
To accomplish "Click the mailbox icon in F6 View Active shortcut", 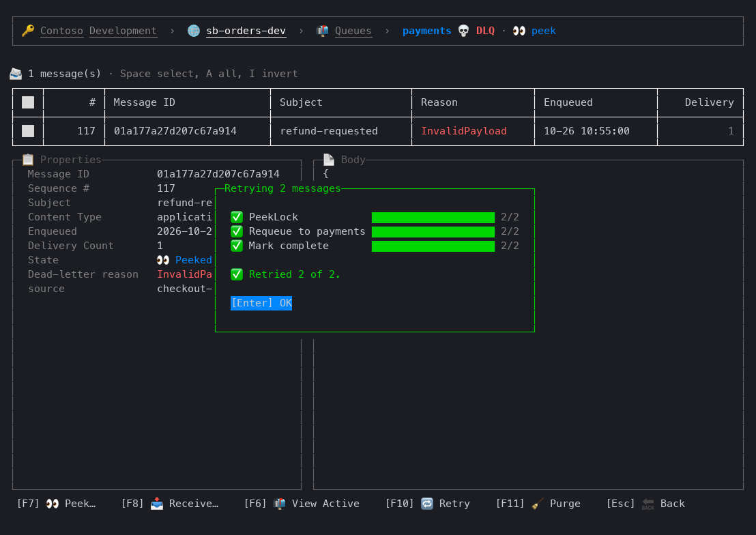I will (280, 504).
